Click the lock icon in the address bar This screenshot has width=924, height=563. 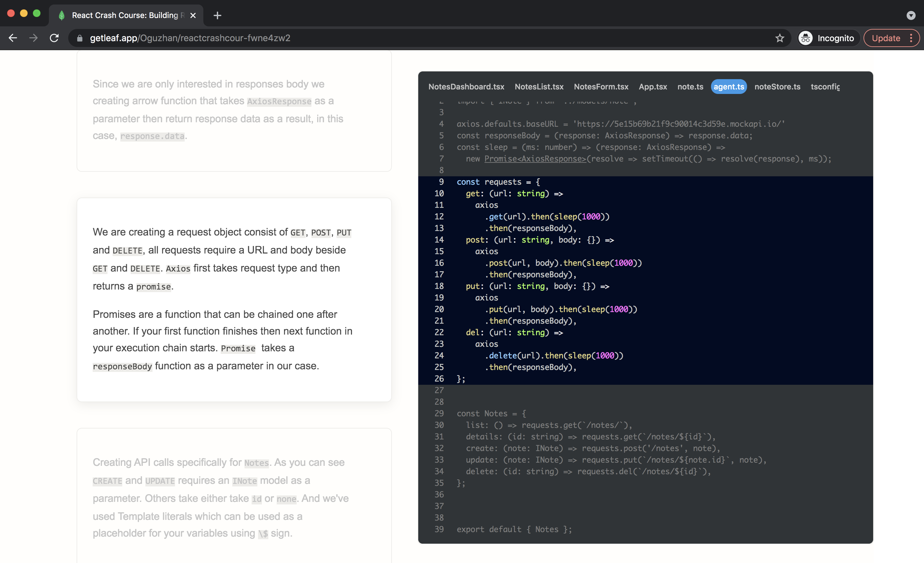point(79,38)
